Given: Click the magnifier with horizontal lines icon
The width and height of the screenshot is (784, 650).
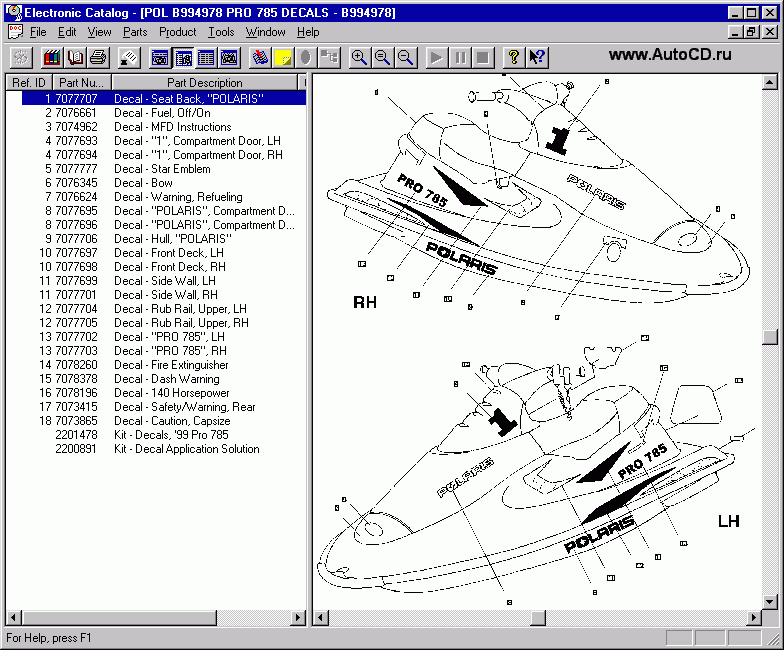Looking at the screenshot, I should point(382,58).
